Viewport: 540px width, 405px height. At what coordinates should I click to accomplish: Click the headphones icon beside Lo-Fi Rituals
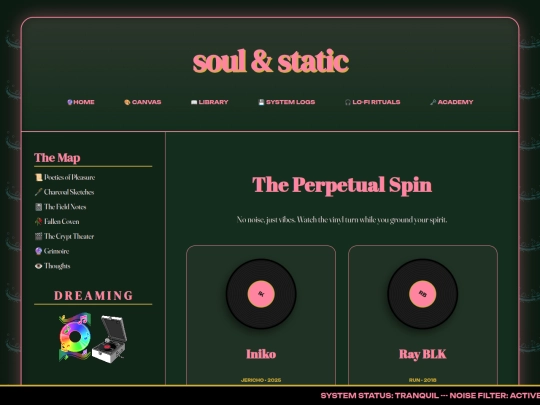pyautogui.click(x=348, y=102)
